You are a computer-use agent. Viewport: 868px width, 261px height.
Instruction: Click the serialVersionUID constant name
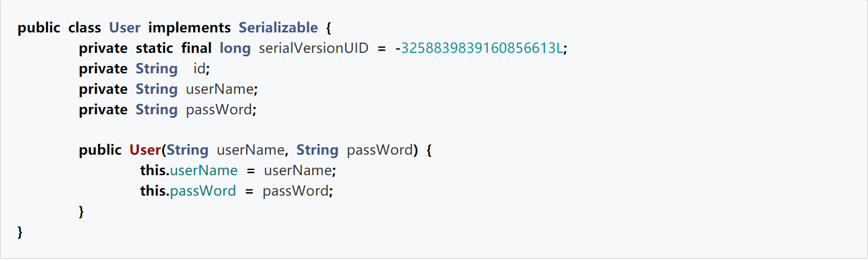pos(315,48)
